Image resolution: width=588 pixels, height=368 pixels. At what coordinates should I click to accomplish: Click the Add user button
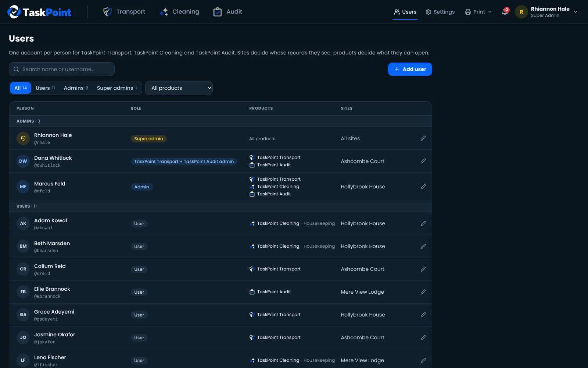click(x=410, y=69)
